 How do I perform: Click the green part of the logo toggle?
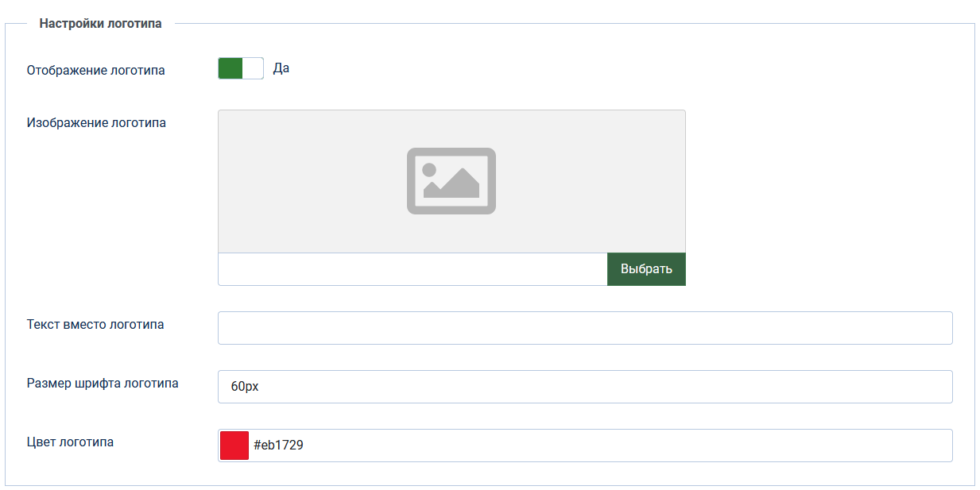click(230, 68)
